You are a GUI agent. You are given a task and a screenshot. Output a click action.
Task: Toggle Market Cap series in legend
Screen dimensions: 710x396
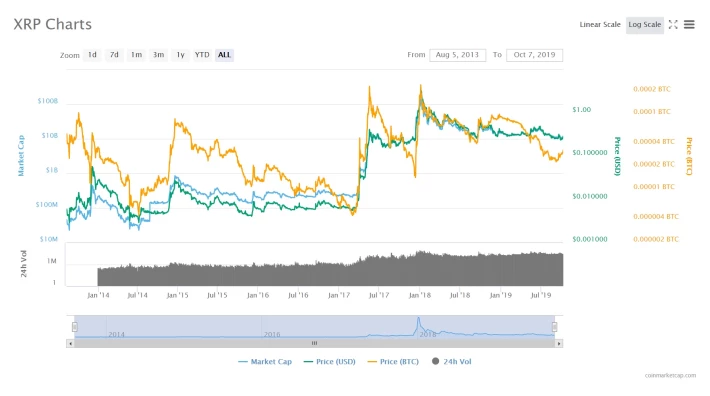click(265, 361)
